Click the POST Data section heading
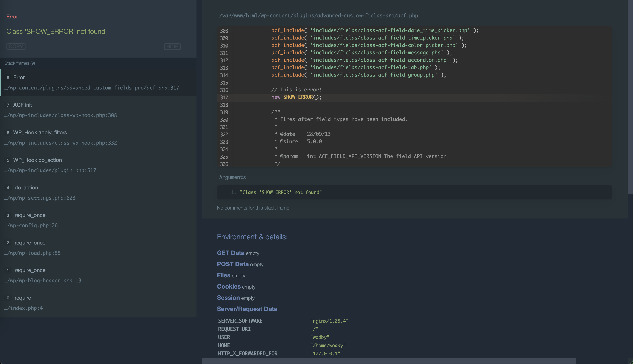Viewport: 633px width, 364px height. pos(233,264)
